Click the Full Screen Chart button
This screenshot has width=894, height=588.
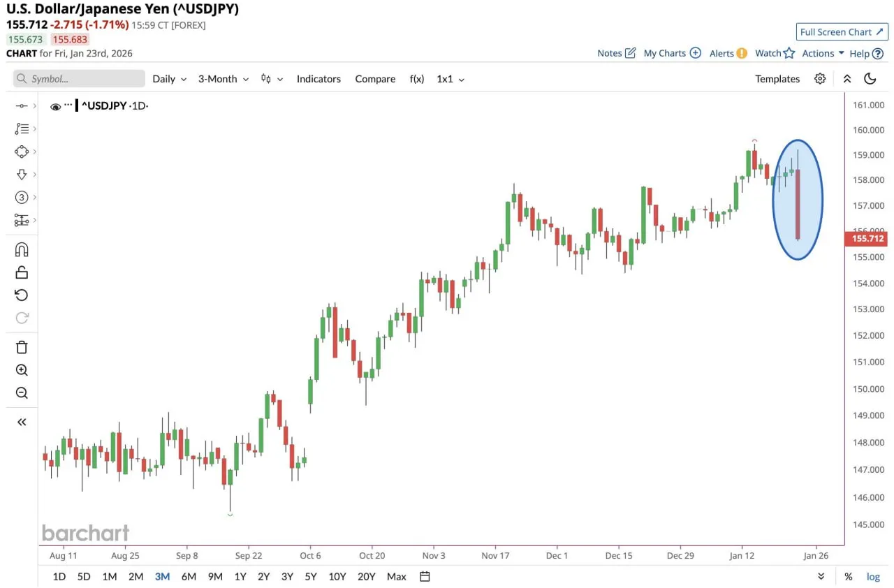click(842, 32)
